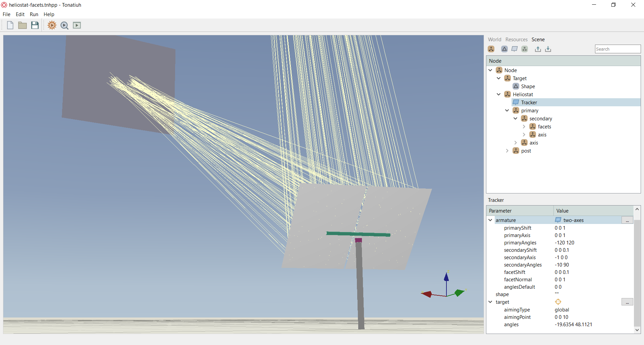The image size is (644, 345).
Task: Run ray tracing with the sun icon
Action: click(52, 25)
